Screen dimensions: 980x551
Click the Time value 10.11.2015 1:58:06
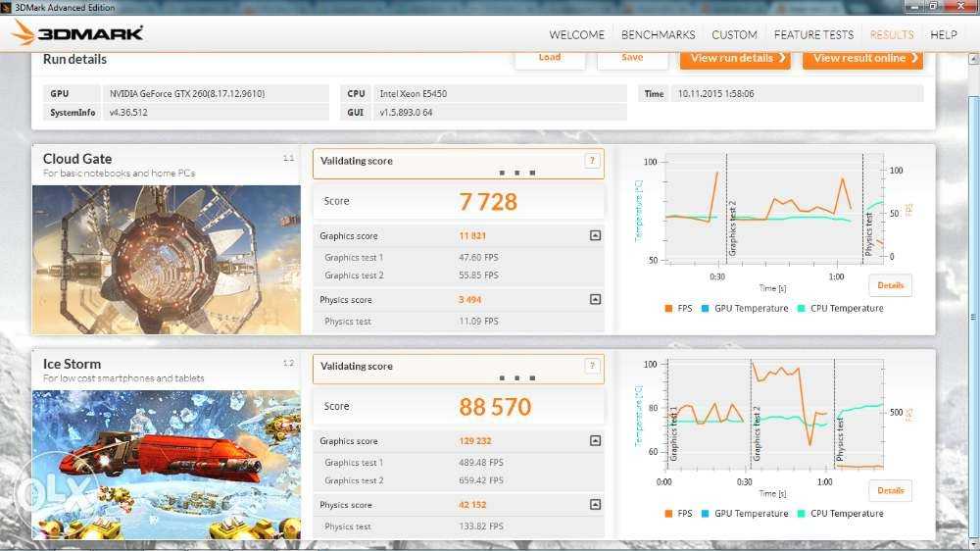pyautogui.click(x=715, y=94)
